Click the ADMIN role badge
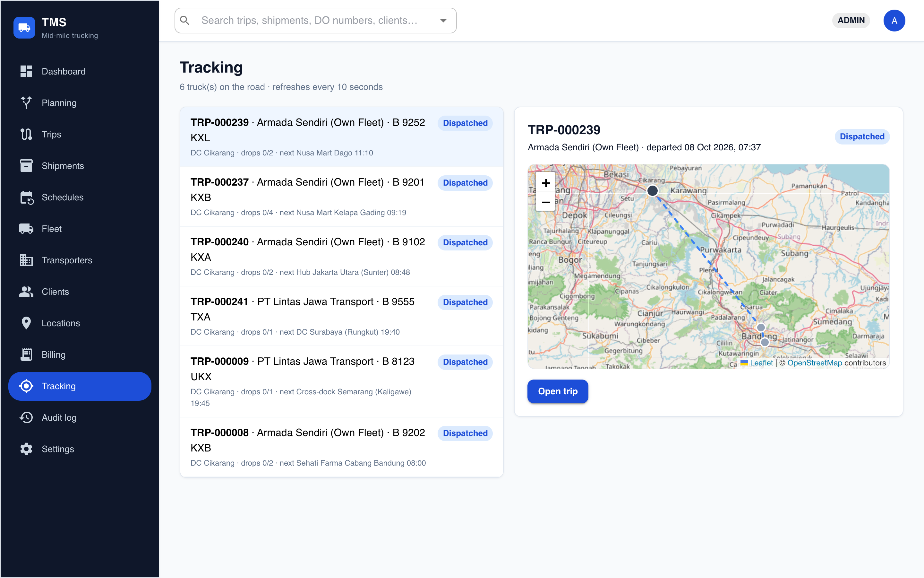The height and width of the screenshot is (578, 924). coord(851,21)
